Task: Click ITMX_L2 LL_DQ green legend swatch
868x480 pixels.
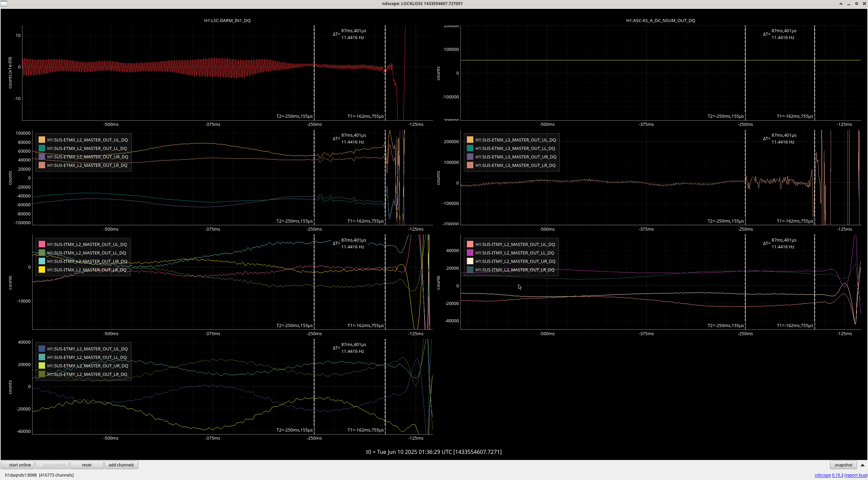Action: pos(42,253)
